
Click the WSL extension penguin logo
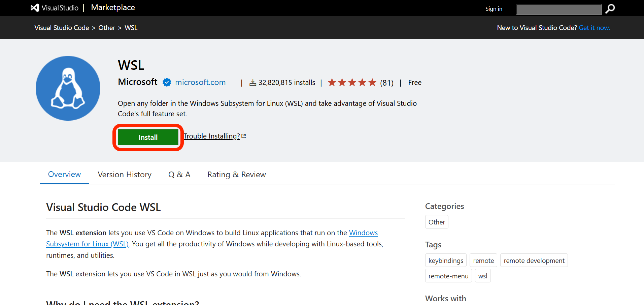(x=68, y=88)
